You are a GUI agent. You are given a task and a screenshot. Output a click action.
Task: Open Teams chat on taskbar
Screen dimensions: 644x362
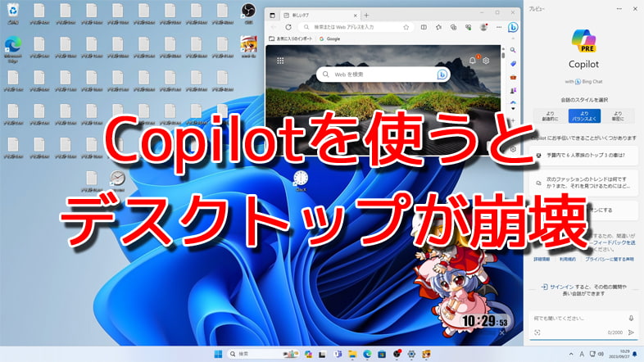(338, 354)
